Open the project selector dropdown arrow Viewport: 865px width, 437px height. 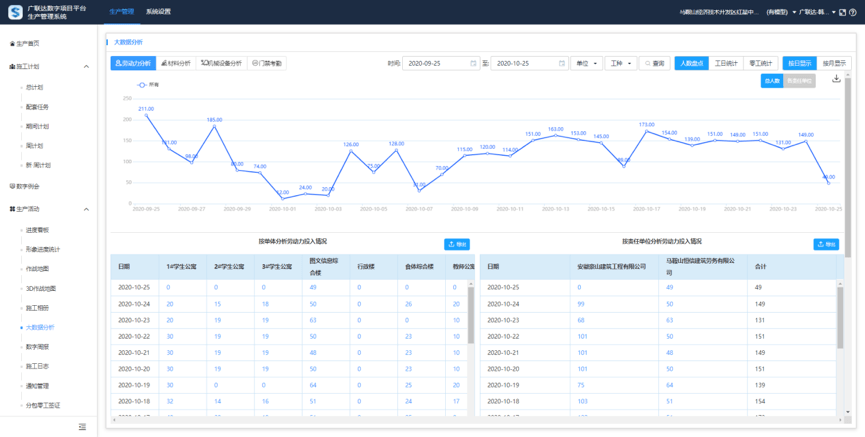tap(794, 12)
